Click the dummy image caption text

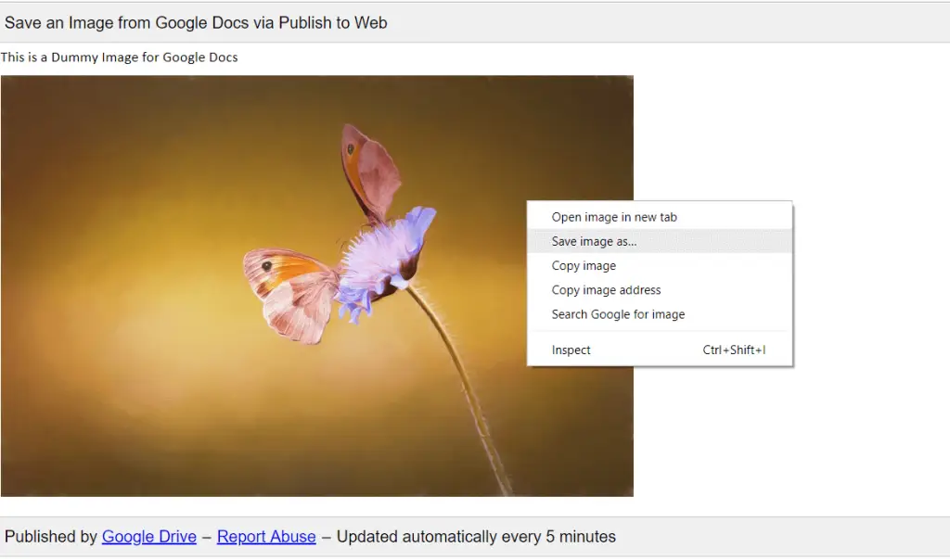click(119, 57)
